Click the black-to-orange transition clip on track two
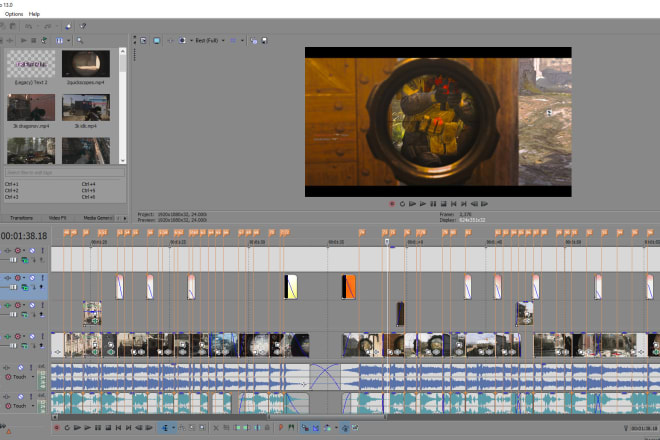 (x=349, y=287)
